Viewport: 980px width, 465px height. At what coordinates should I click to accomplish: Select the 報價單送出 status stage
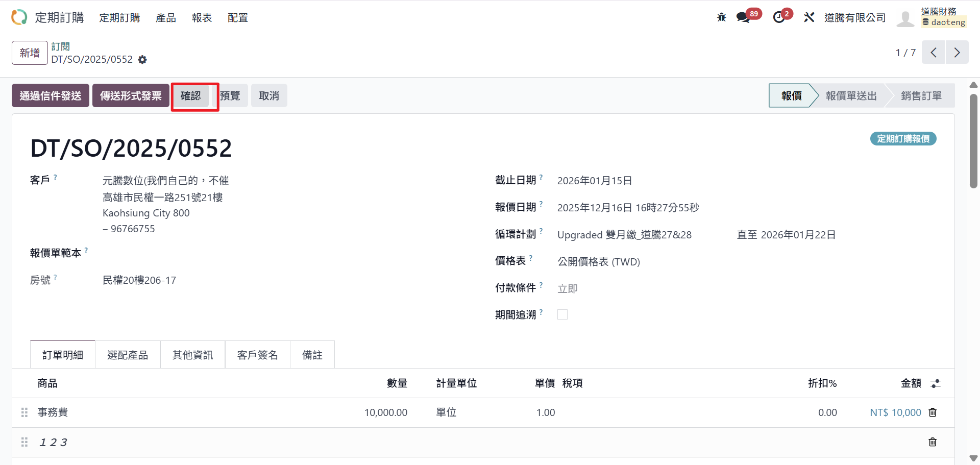(x=851, y=96)
